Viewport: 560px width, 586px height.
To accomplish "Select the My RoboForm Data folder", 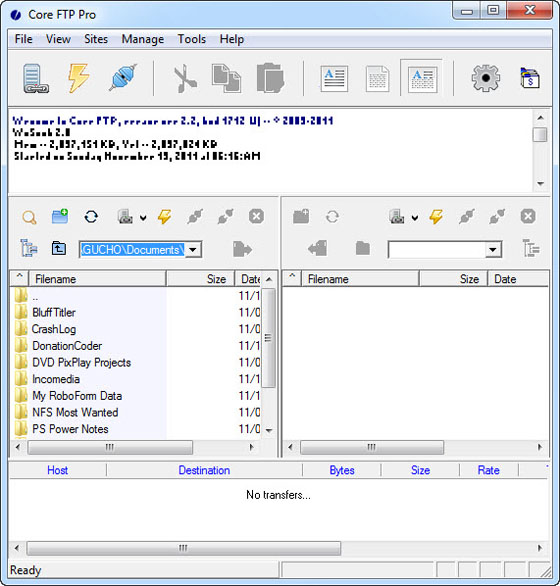I will coord(77,396).
